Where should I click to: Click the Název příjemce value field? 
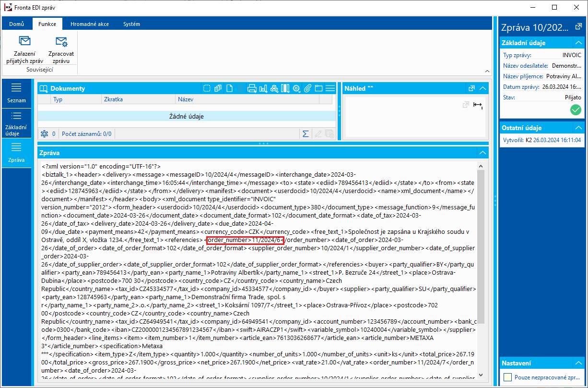[564, 76]
